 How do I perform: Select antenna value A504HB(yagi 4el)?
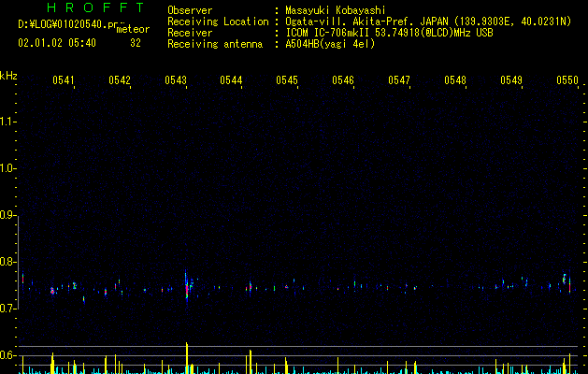[x=330, y=44]
